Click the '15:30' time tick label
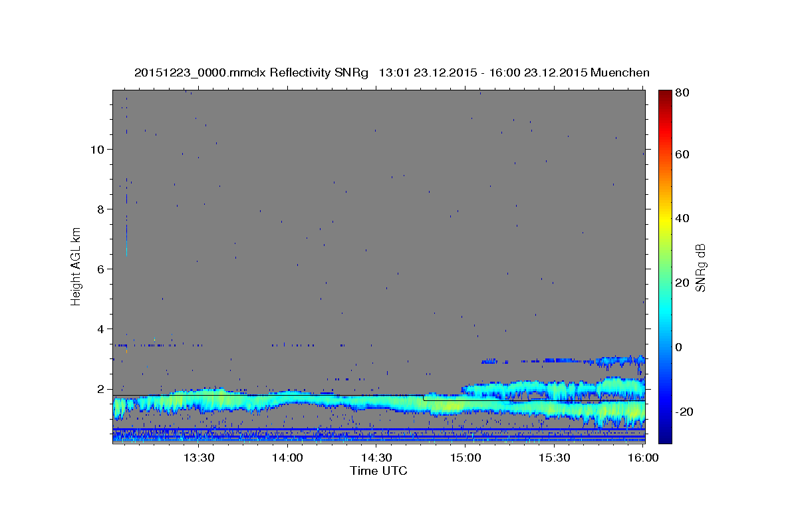Image resolution: width=798 pixels, height=532 pixels. point(555,458)
